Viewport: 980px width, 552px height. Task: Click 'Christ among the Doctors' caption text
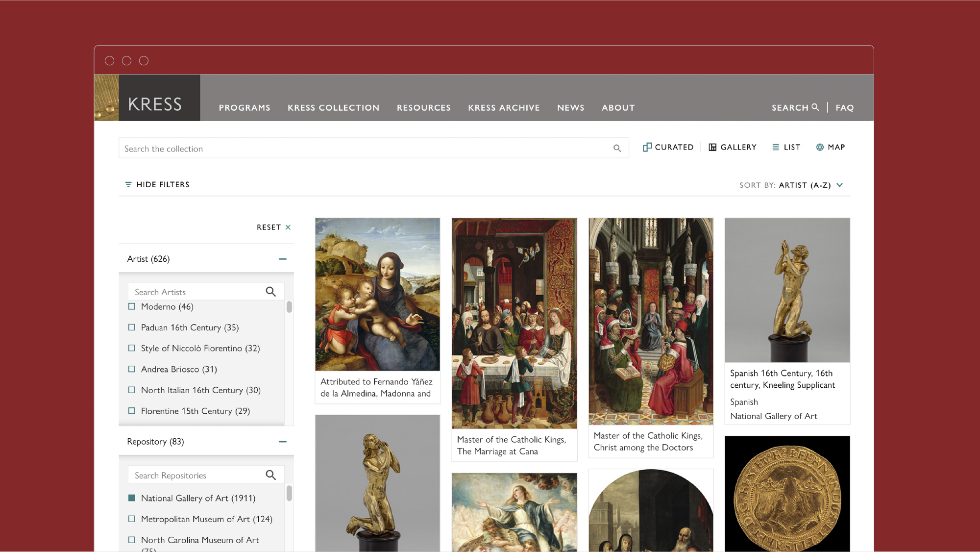(643, 447)
